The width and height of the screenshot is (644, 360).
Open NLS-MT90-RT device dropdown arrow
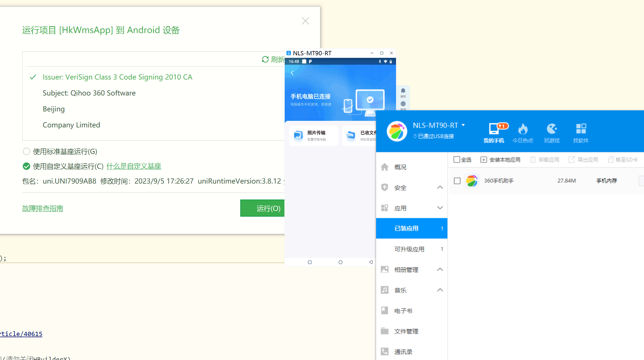point(463,125)
